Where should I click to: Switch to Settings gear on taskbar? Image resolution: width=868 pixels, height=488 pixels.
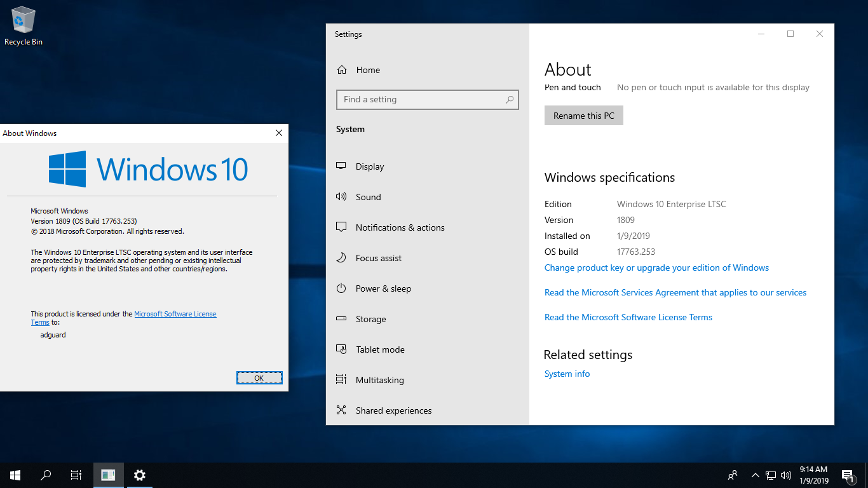click(140, 475)
